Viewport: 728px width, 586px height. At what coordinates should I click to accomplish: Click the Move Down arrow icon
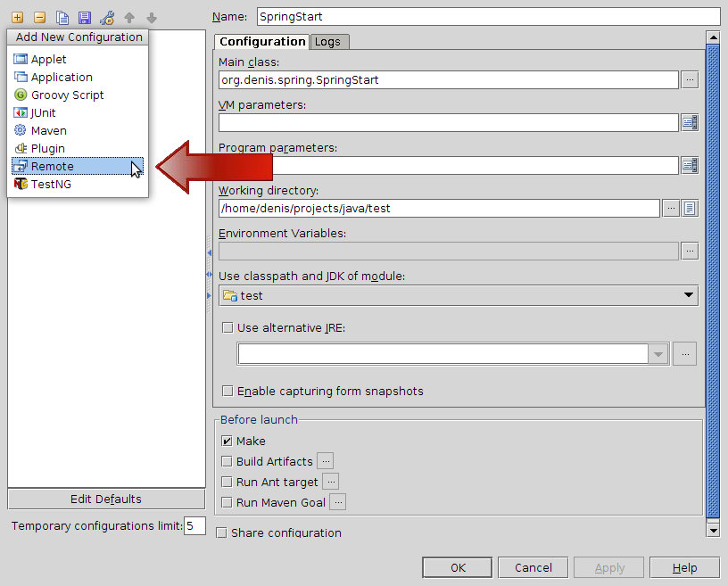click(152, 18)
